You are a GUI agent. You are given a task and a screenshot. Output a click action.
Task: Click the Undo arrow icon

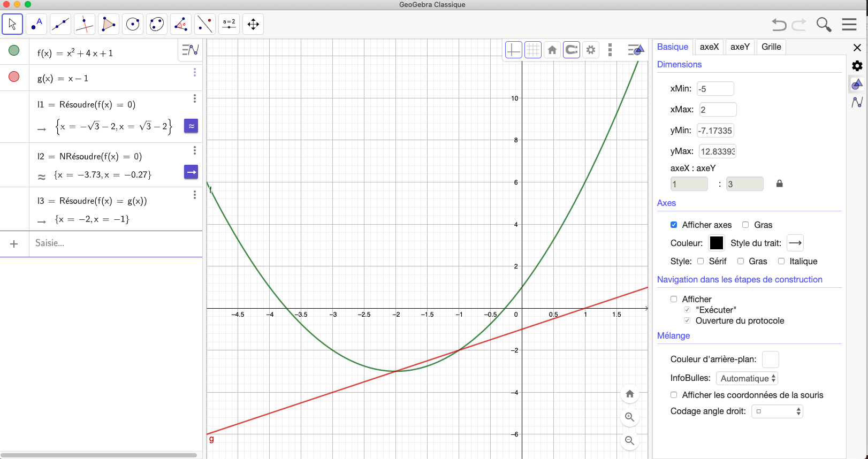tap(779, 25)
